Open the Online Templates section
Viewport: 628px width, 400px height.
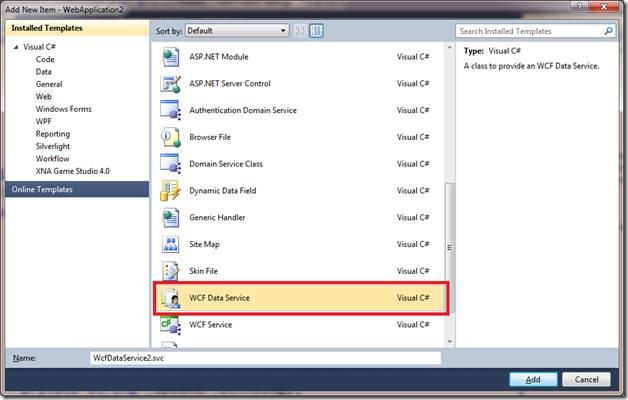point(42,189)
